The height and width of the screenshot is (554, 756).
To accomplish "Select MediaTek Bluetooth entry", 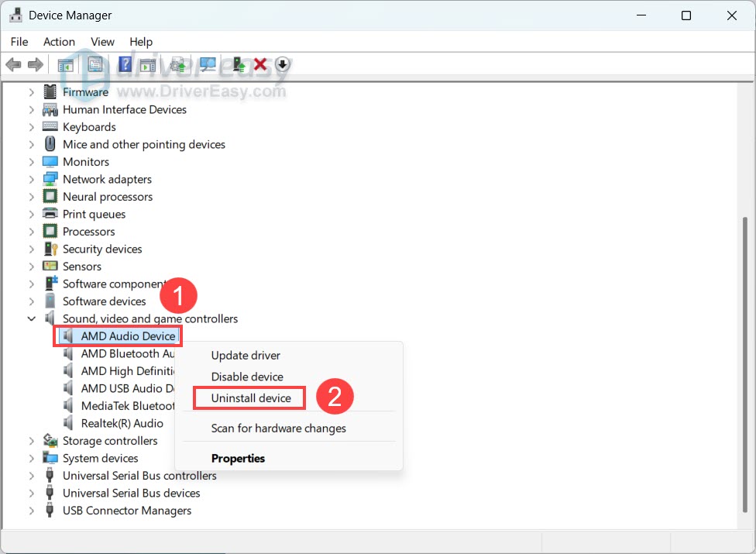I will point(127,405).
